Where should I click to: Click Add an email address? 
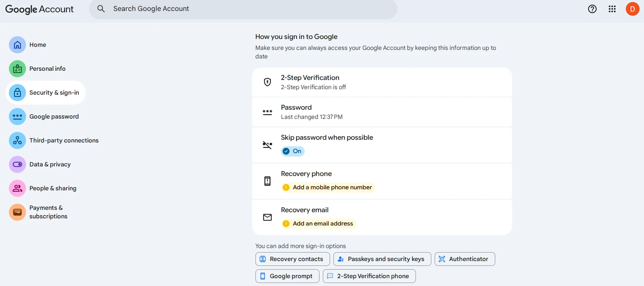(319, 223)
